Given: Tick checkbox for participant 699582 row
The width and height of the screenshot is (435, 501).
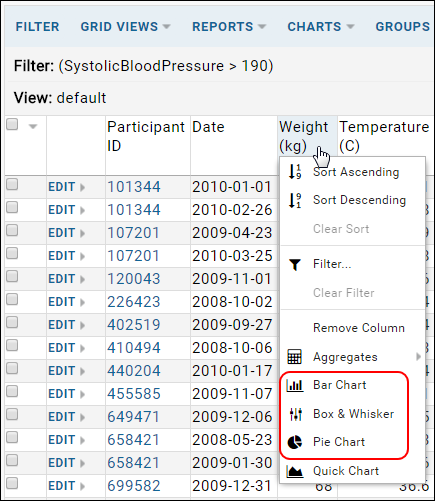Looking at the screenshot, I should tap(12, 483).
